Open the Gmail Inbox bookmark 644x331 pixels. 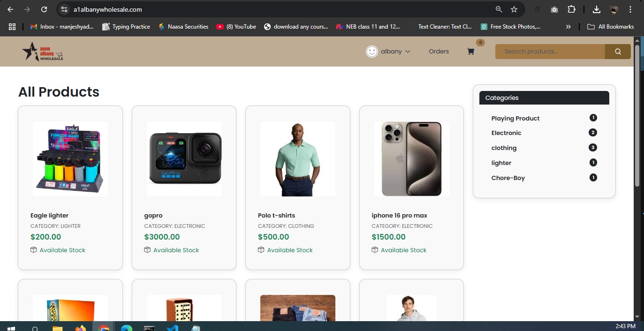[x=62, y=27]
